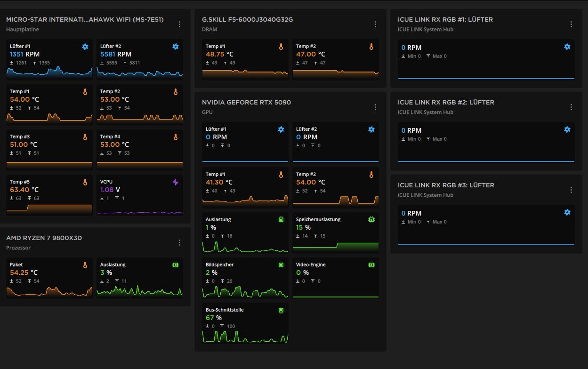Image resolution: width=588 pixels, height=369 pixels.
Task: Select the motherboard Lüfter #1 1351 RPM graph
Action: click(x=49, y=71)
